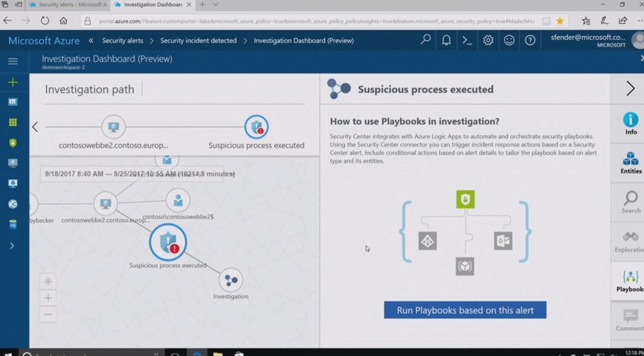The image size is (644, 356).
Task: Expand the left sidebar with the chevron
Action: click(x=12, y=245)
